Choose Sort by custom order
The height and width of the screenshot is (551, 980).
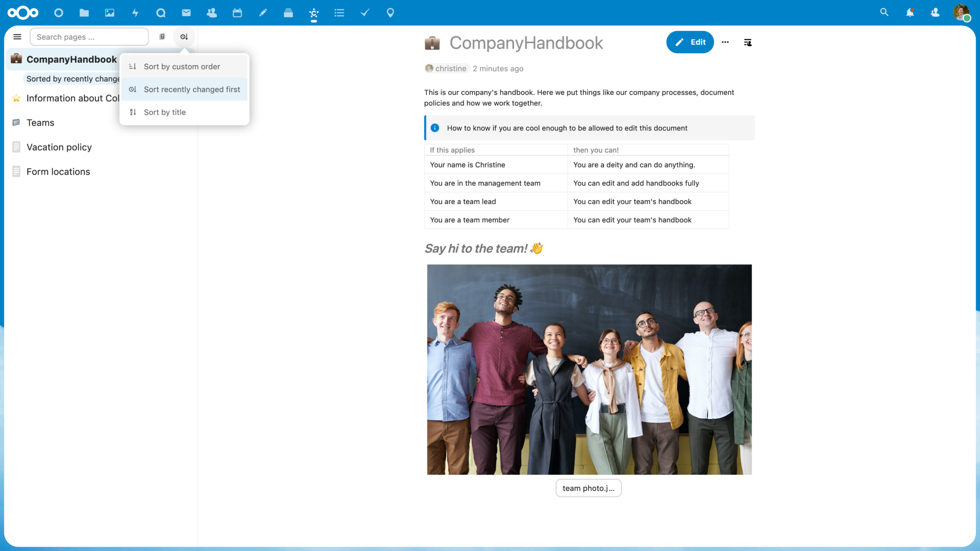click(x=182, y=66)
